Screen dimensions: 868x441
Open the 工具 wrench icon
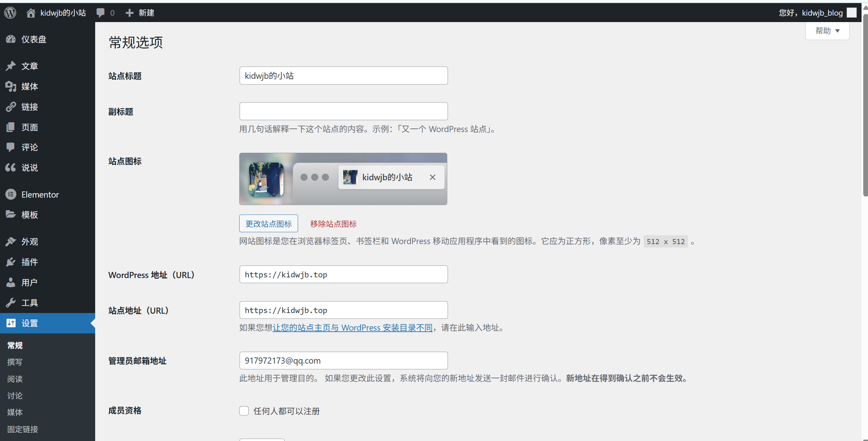[11, 302]
